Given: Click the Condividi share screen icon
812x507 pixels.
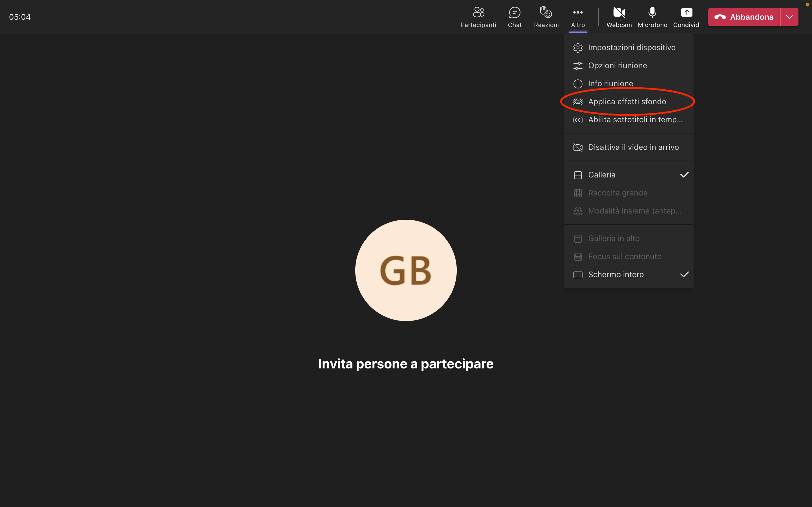Looking at the screenshot, I should coord(687,13).
